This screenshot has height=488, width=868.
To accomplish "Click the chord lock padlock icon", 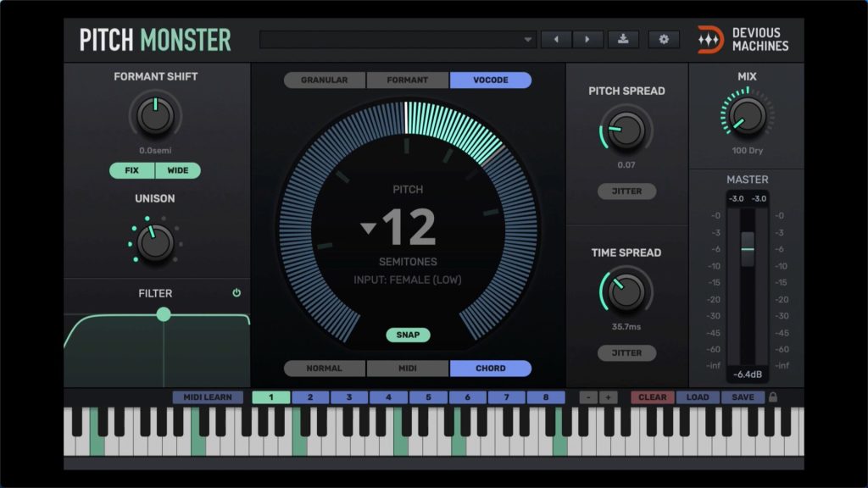I will coord(773,396).
